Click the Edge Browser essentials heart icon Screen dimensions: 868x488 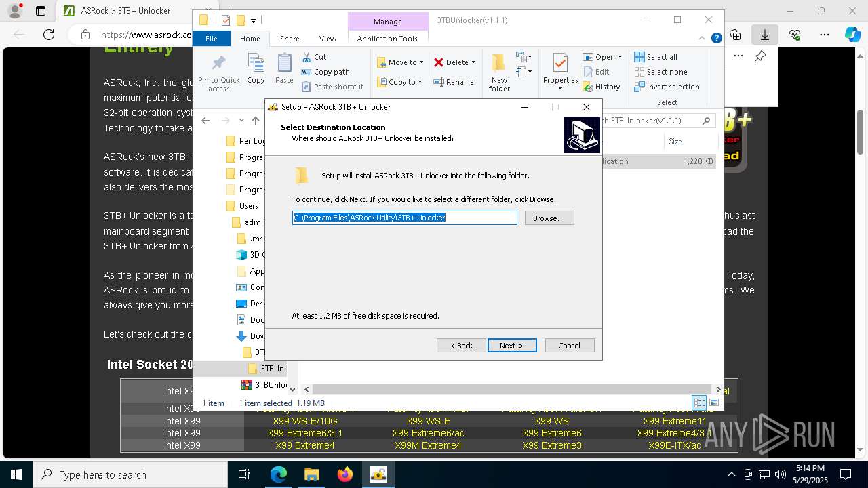795,35
